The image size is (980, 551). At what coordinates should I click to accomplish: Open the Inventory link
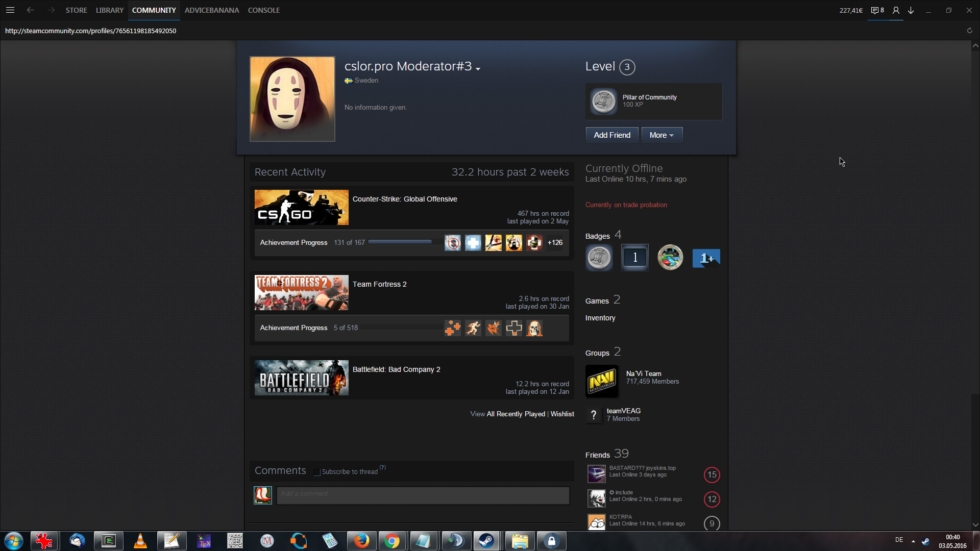point(600,318)
